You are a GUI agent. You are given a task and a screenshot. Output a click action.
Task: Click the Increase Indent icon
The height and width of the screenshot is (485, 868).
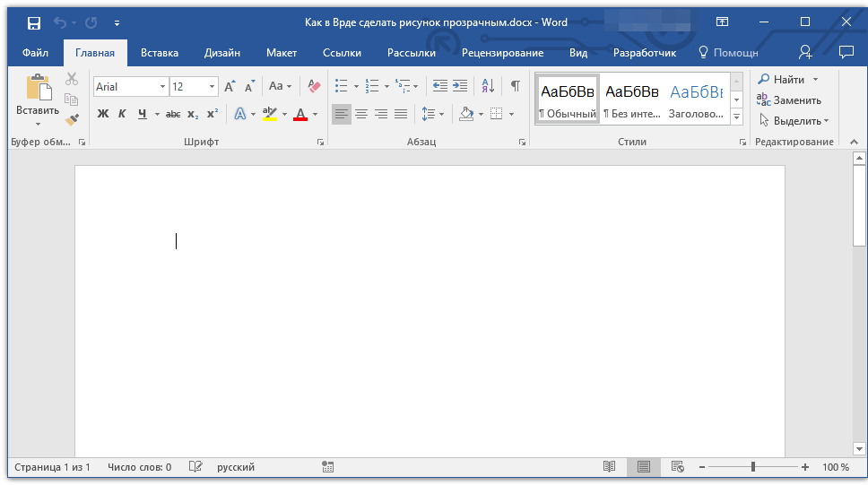(x=460, y=86)
